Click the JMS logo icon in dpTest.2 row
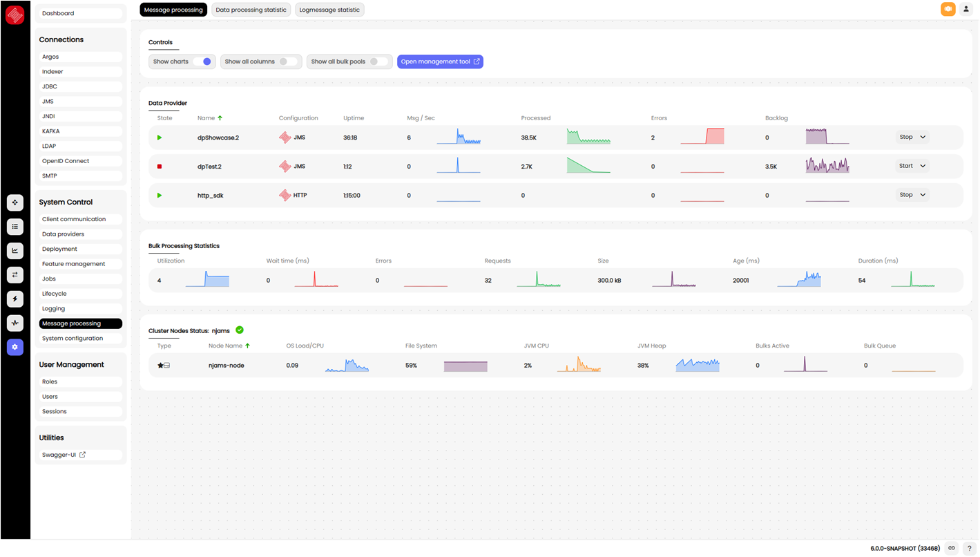This screenshot has height=557, width=980. coord(285,167)
